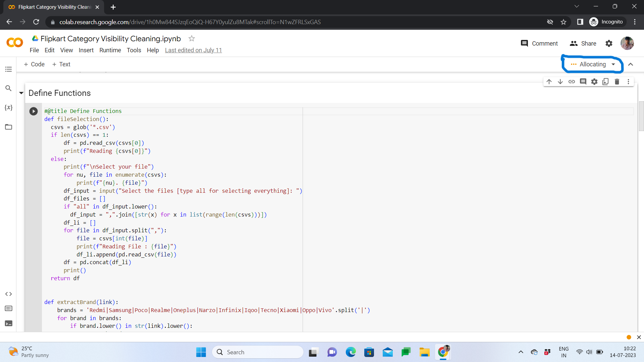Open revision history via Last edited link
Image resolution: width=644 pixels, height=362 pixels.
click(x=193, y=50)
